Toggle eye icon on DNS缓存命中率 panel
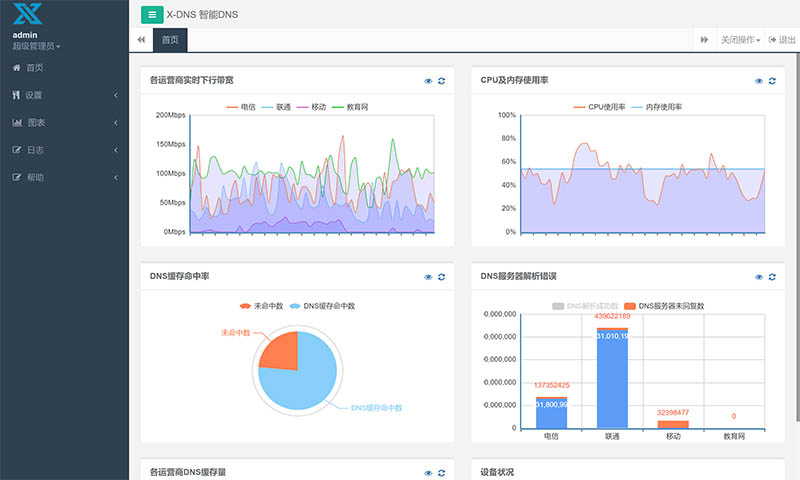 [x=428, y=277]
